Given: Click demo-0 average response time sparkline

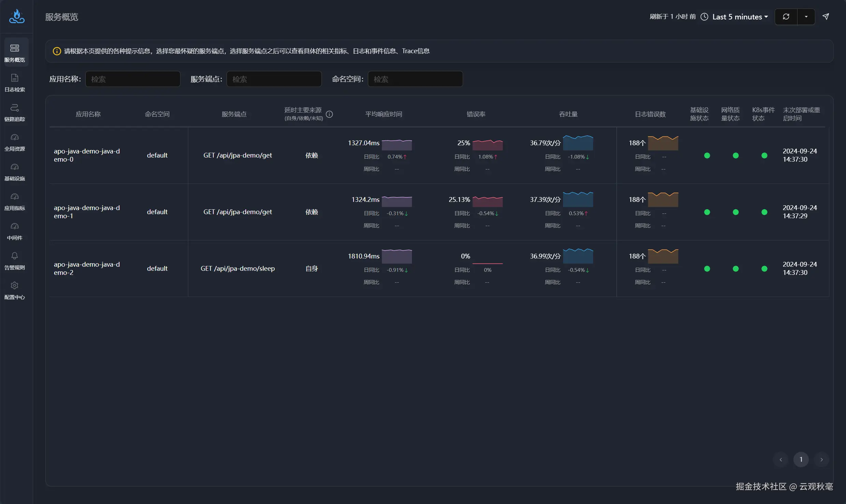Looking at the screenshot, I should pyautogui.click(x=397, y=145).
